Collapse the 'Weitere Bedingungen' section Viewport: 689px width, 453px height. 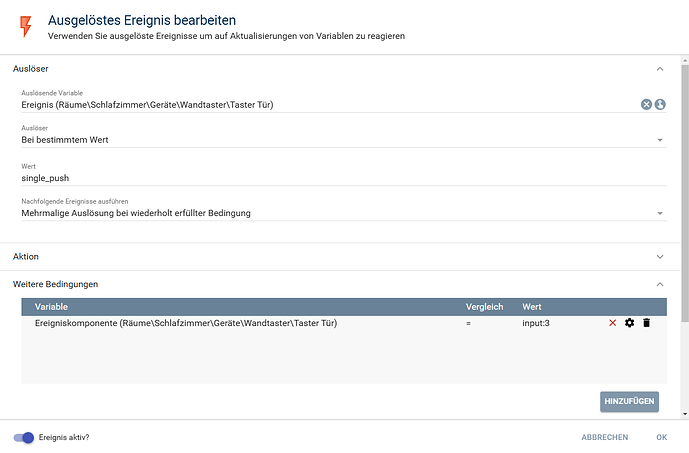click(x=659, y=284)
